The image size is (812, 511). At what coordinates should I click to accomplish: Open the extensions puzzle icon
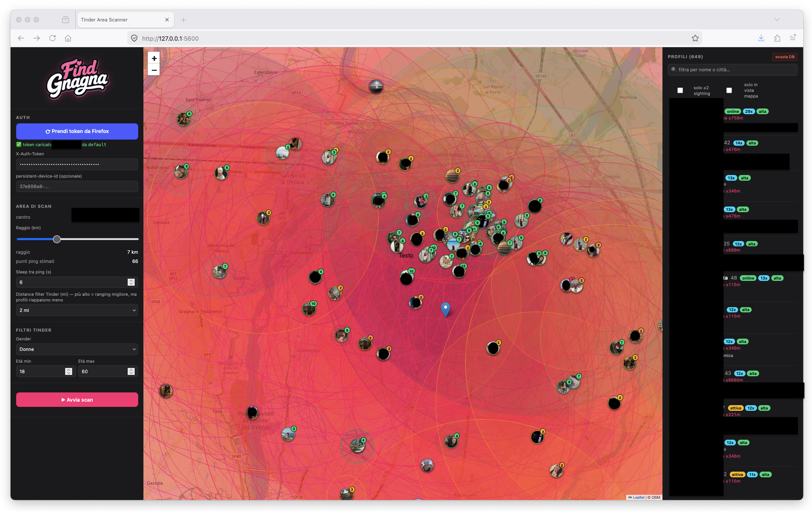point(777,38)
